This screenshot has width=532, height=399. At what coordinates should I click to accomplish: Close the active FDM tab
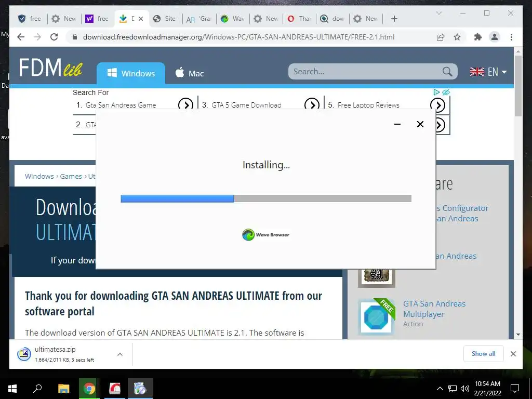[141, 19]
